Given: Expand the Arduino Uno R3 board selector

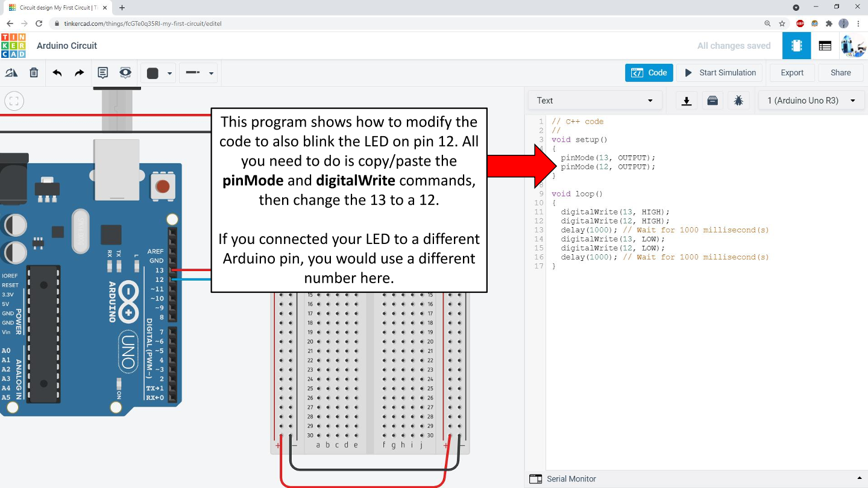Looking at the screenshot, I should click(811, 101).
